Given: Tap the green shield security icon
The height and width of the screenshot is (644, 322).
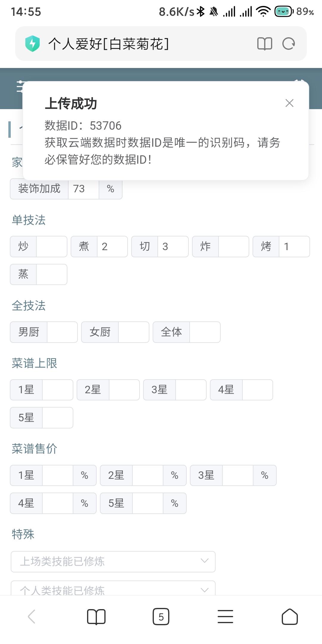Looking at the screenshot, I should [x=32, y=44].
